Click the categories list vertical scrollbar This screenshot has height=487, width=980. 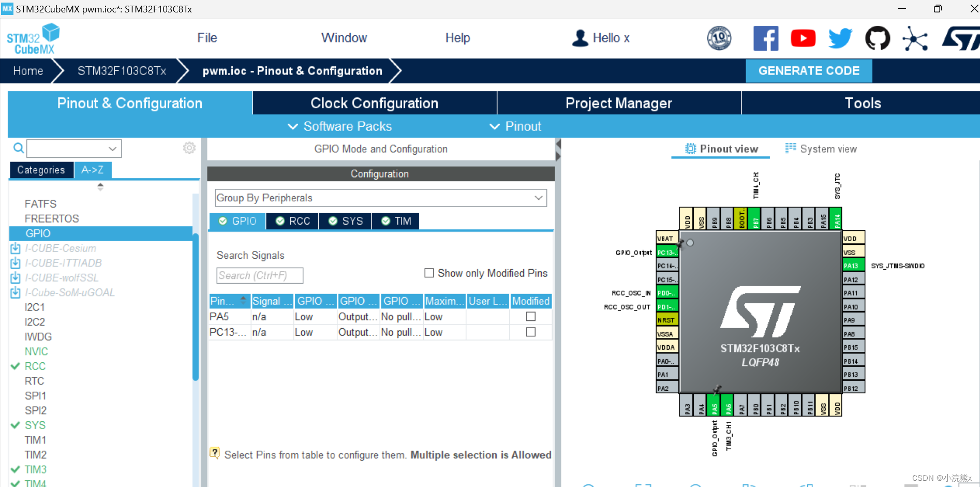pos(196,307)
